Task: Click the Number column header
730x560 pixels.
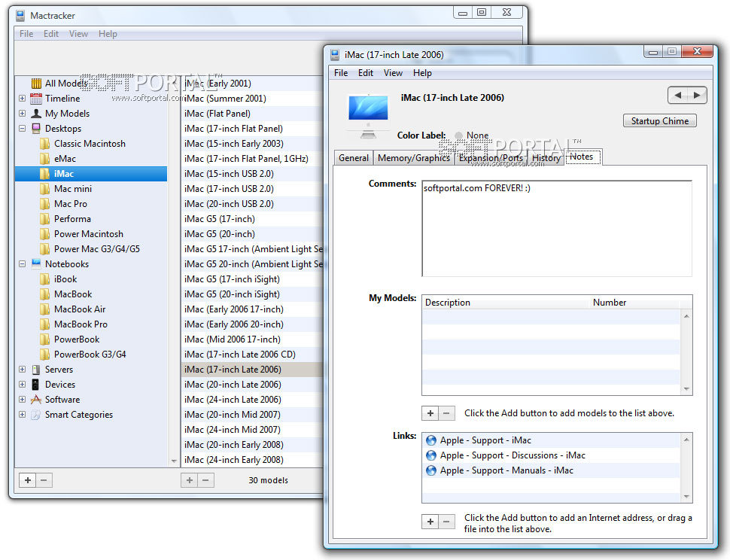Action: coord(634,303)
